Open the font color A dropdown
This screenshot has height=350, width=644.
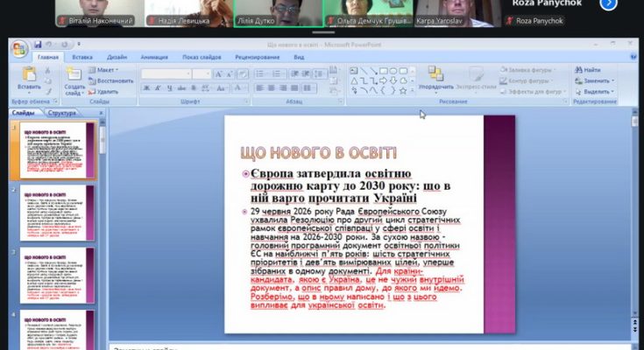[239, 87]
